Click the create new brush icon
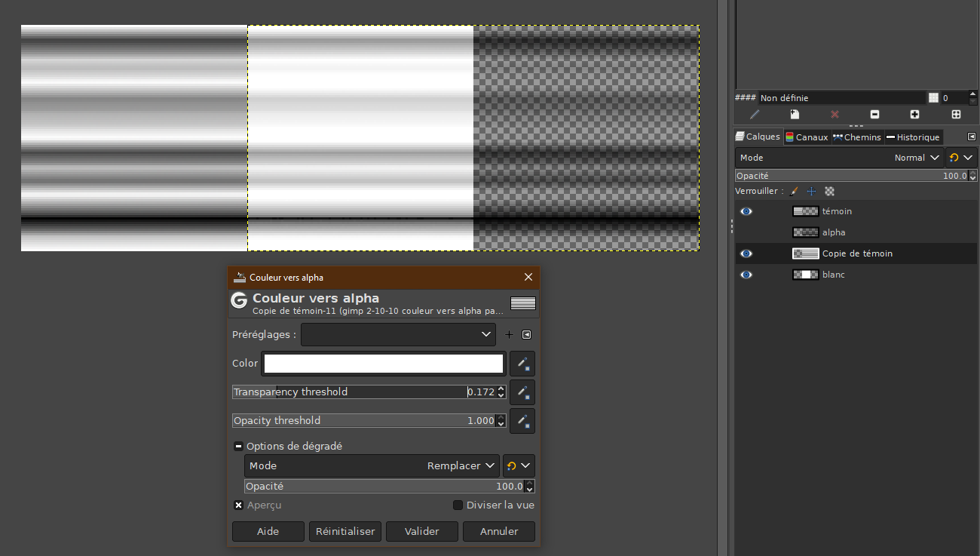Image resolution: width=980 pixels, height=556 pixels. click(x=795, y=115)
